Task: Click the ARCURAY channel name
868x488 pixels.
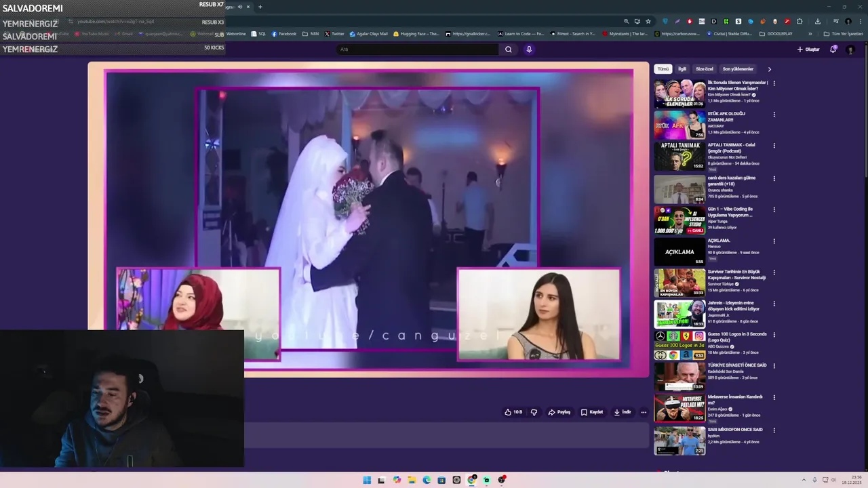Action: click(x=716, y=126)
